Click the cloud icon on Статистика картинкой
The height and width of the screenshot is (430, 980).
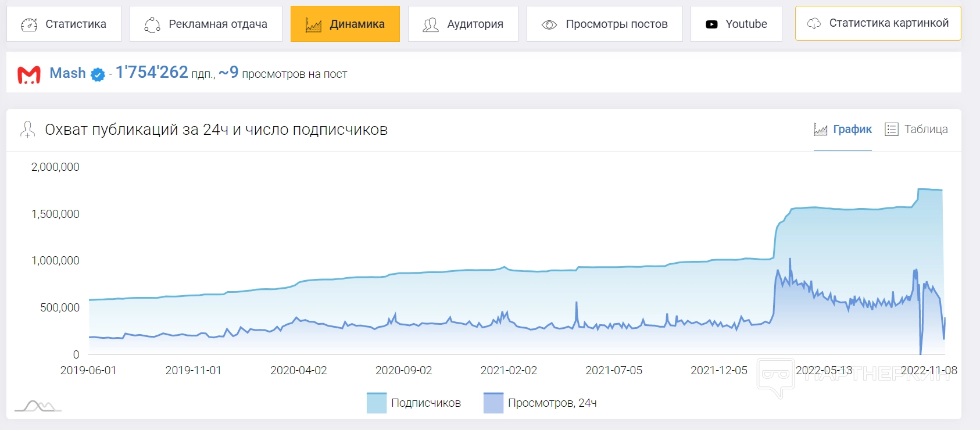[x=814, y=23]
